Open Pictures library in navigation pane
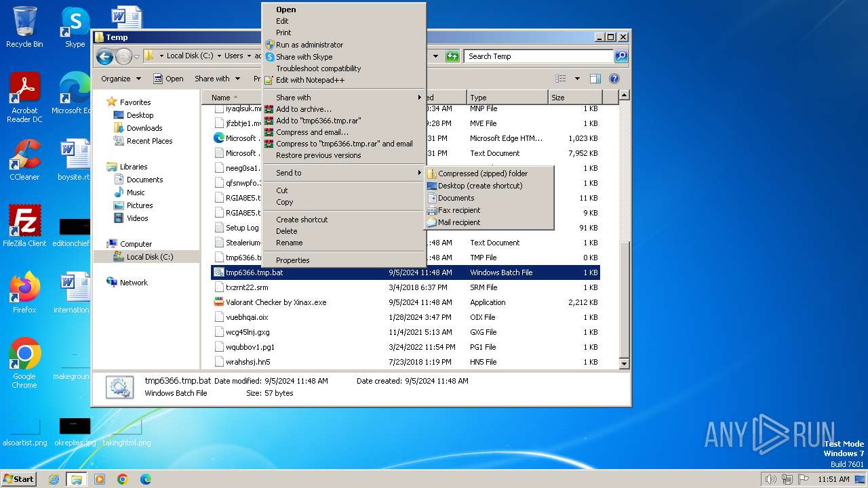The height and width of the screenshot is (488, 868). (x=140, y=205)
